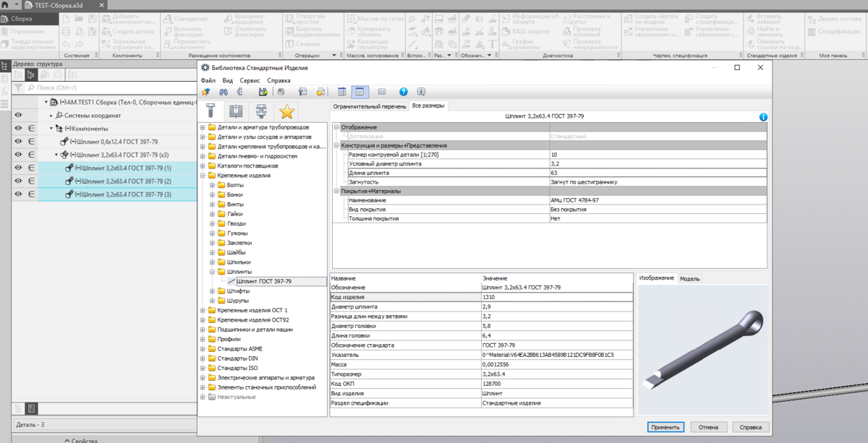Click the blue info icon beside the part title

tap(763, 117)
